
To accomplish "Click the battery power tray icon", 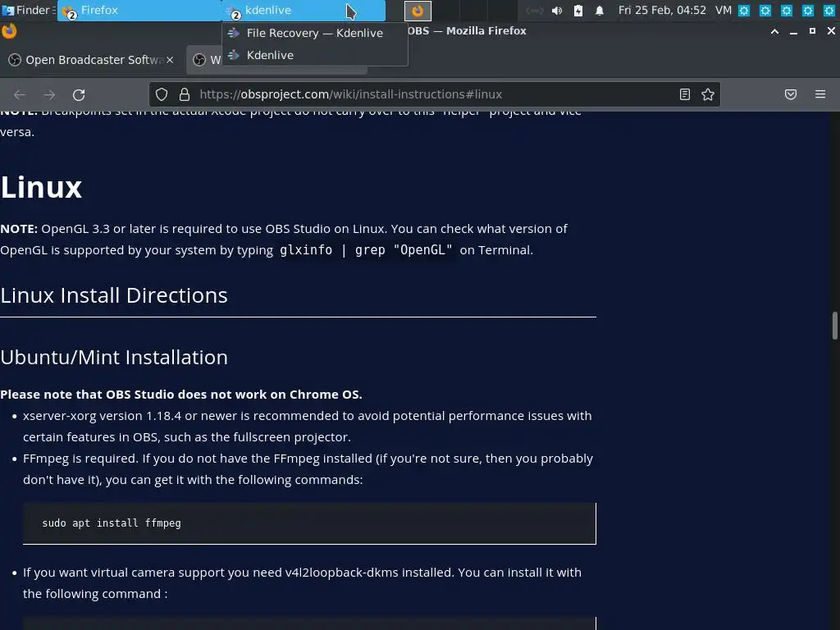I will point(578,10).
